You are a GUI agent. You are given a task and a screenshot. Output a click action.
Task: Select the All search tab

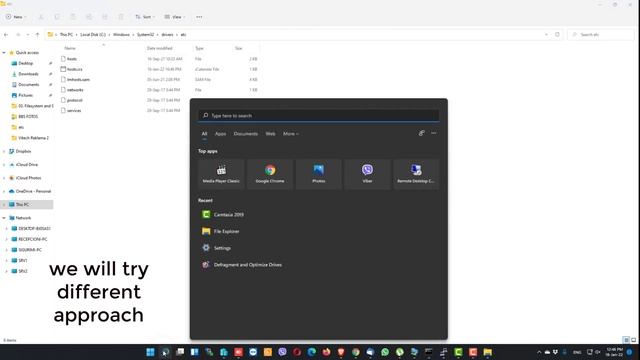pyautogui.click(x=204, y=133)
